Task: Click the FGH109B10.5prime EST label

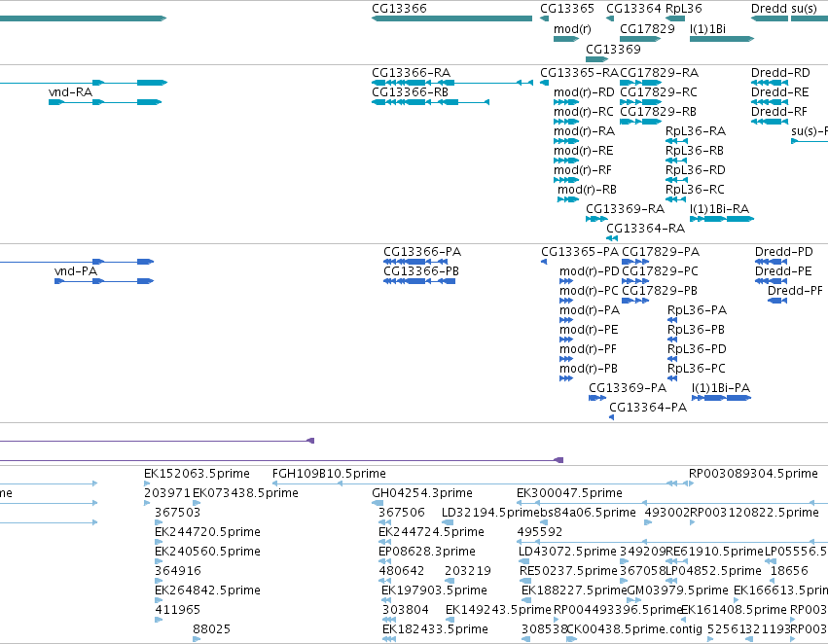Action: 329,474
